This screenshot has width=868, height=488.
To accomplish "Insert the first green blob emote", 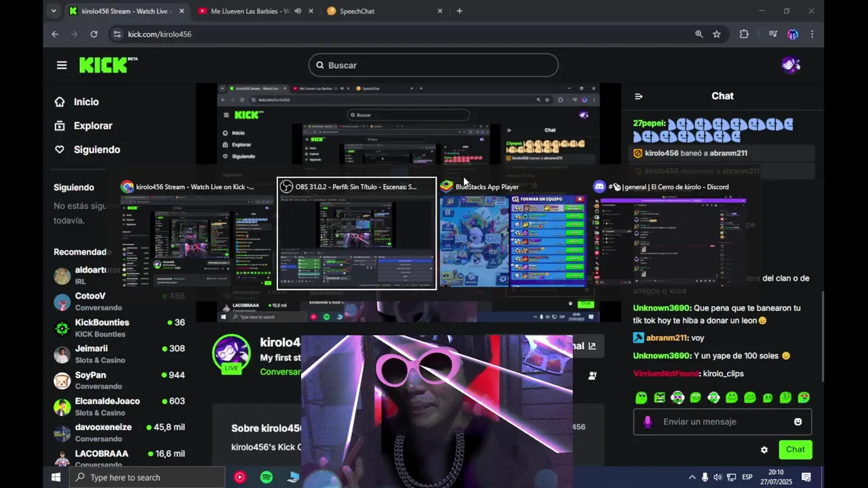I will tap(641, 398).
